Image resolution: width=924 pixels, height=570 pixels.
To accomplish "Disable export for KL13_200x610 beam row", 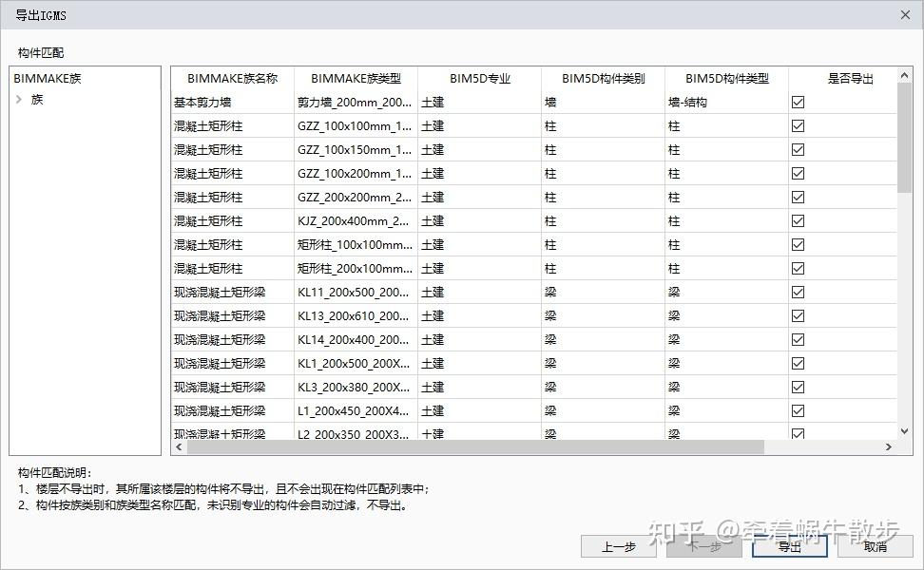I will tap(799, 315).
